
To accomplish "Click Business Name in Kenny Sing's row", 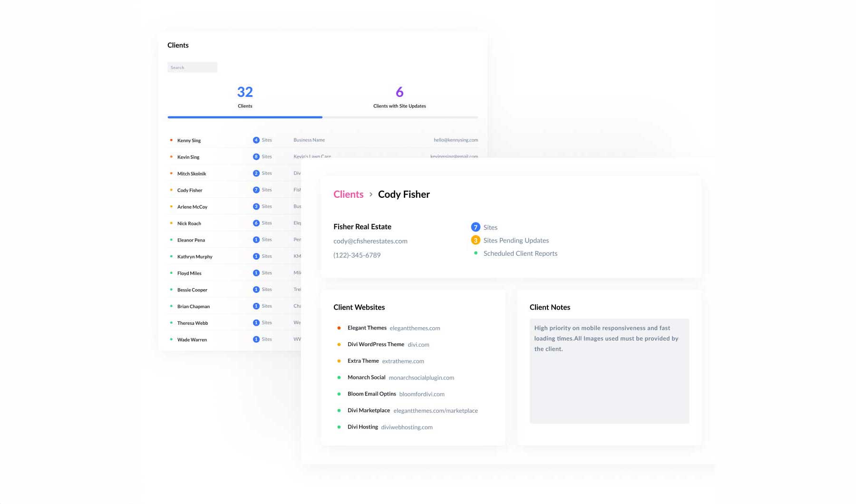I will pos(309,140).
